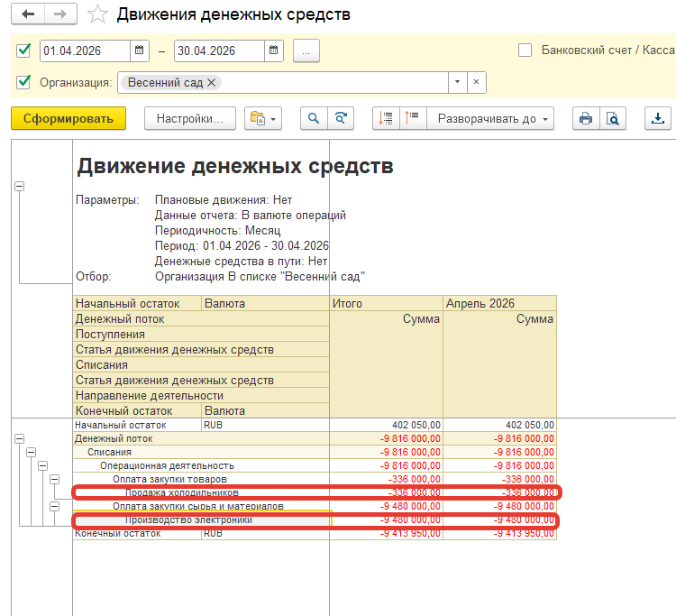The width and height of the screenshot is (676, 616).
Task: Remove Весенний сад tag from filter
Action: [212, 82]
